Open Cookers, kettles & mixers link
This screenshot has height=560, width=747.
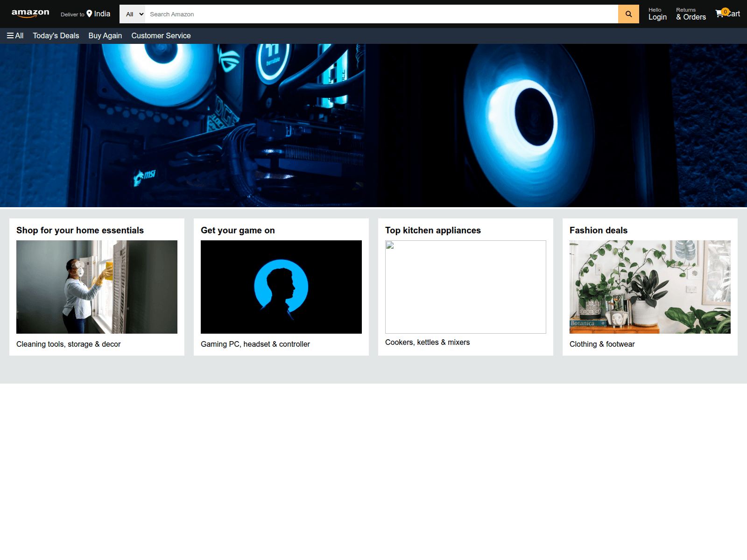(427, 342)
